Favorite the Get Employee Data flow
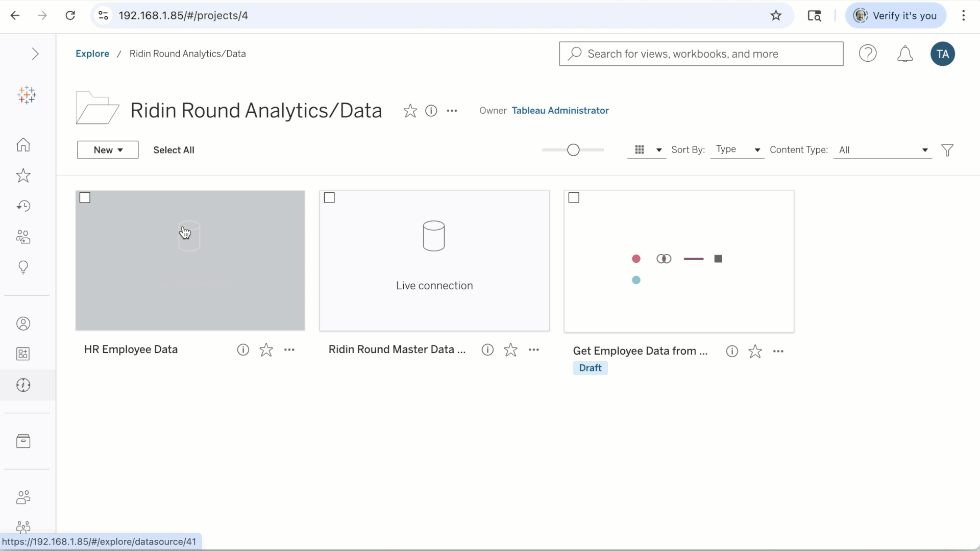This screenshot has width=980, height=551. coord(755,351)
